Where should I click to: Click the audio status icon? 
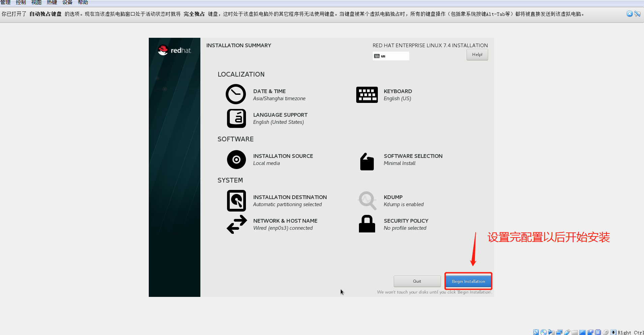click(x=552, y=332)
